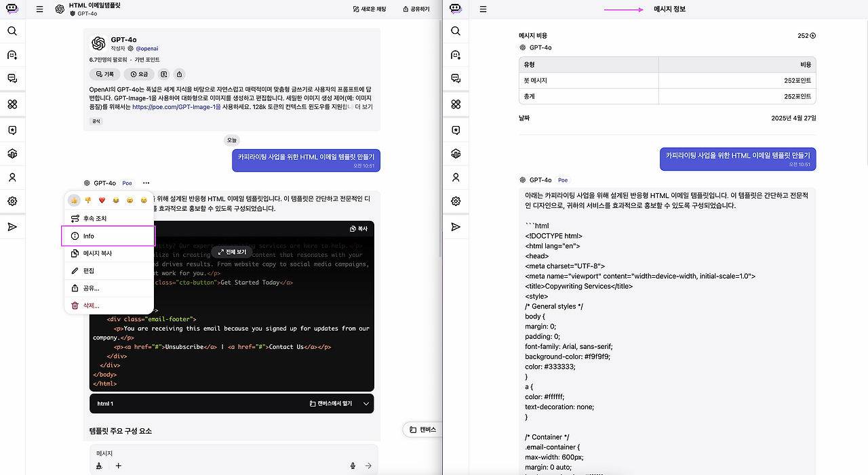Click create bot icon in right sidebar
Screen dimensions: 868x475
(456, 55)
